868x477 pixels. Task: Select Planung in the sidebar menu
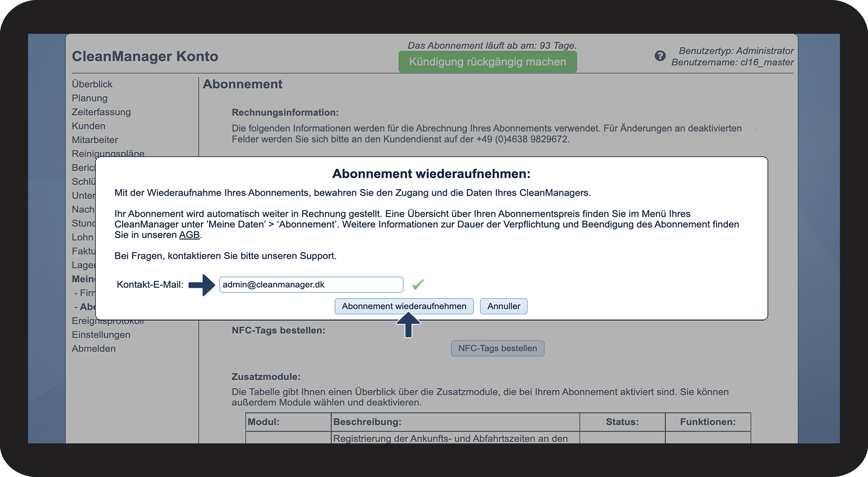click(89, 98)
